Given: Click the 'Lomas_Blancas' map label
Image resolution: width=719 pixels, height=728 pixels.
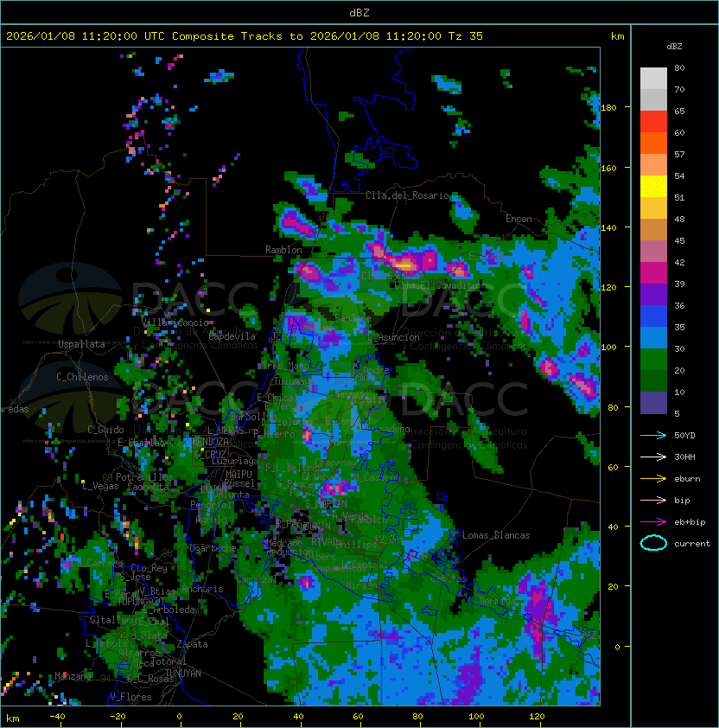Looking at the screenshot, I should (496, 535).
